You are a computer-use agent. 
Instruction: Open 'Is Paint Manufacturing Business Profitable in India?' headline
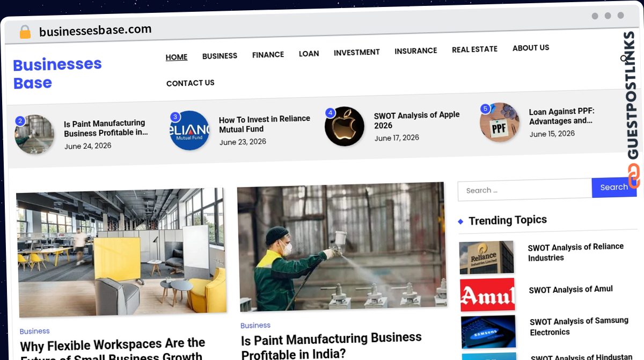pyautogui.click(x=331, y=344)
